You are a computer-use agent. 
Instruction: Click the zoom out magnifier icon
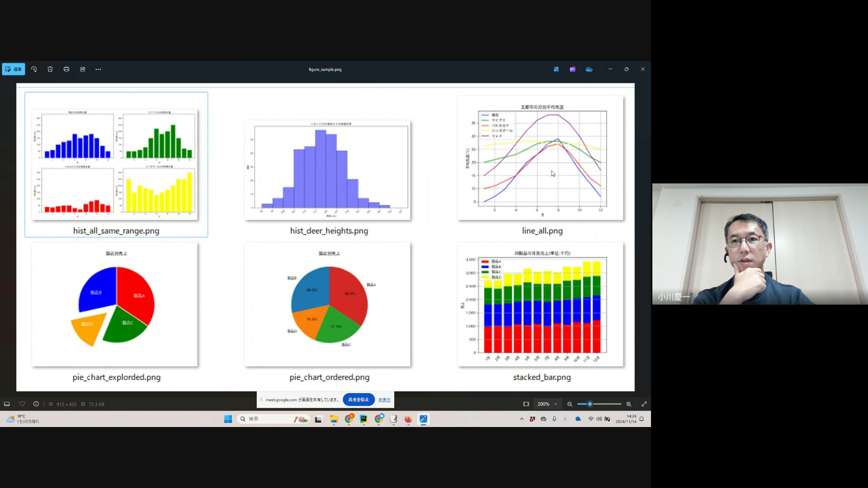(x=570, y=404)
